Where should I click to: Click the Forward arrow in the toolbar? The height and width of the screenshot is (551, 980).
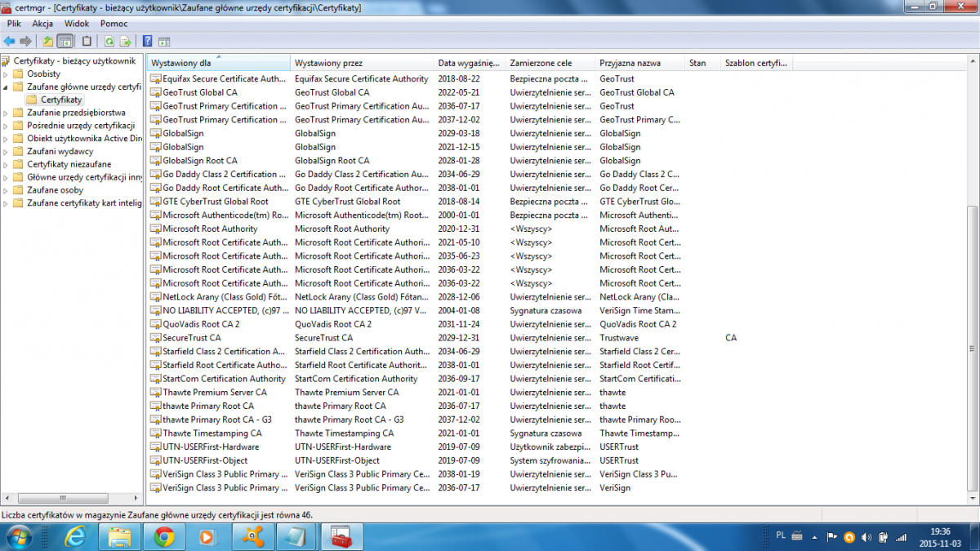pyautogui.click(x=26, y=41)
